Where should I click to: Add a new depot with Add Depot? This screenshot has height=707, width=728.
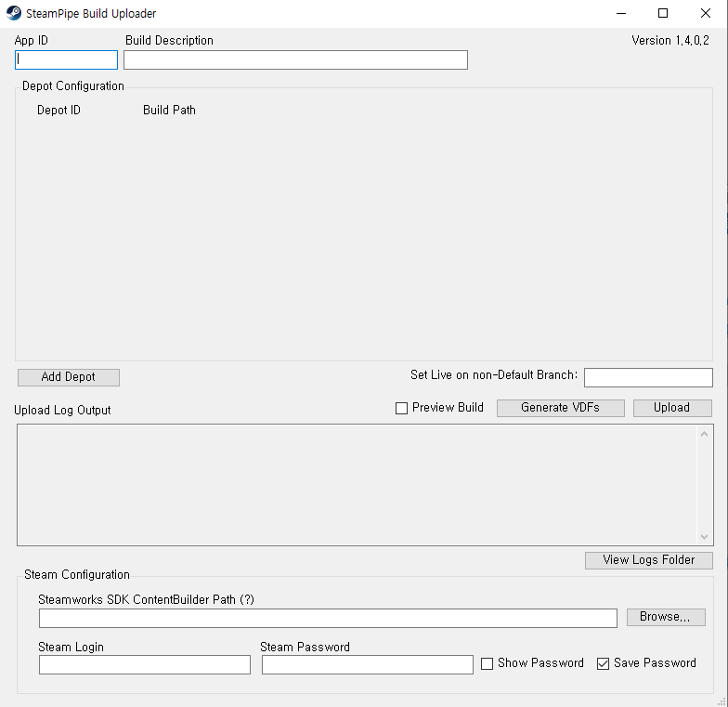(x=69, y=377)
